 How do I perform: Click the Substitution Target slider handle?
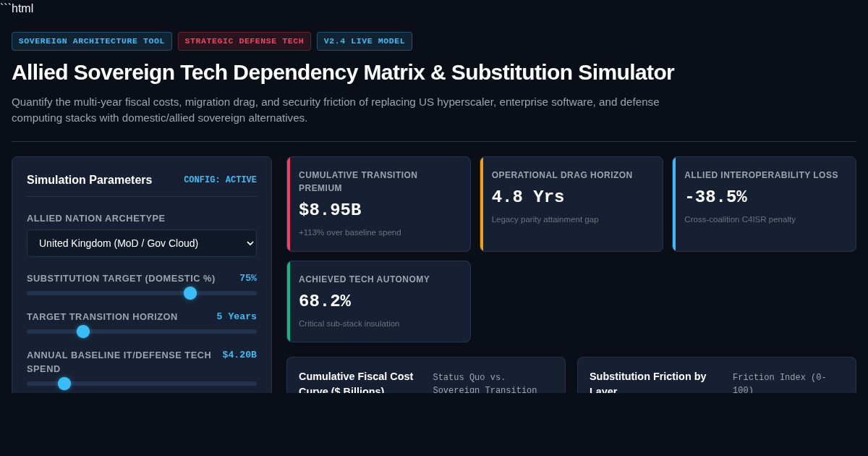[190, 293]
